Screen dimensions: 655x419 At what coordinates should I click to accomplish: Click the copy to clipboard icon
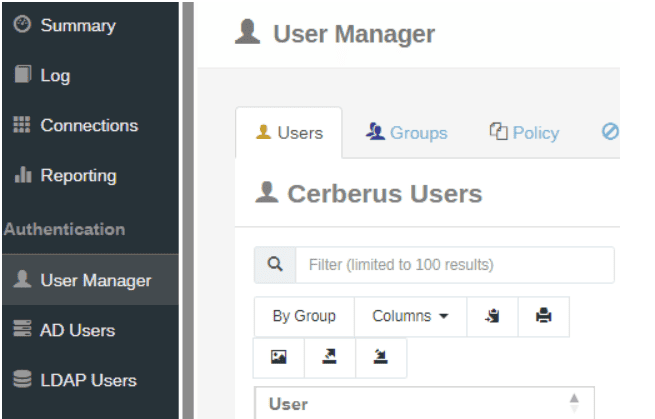[492, 316]
